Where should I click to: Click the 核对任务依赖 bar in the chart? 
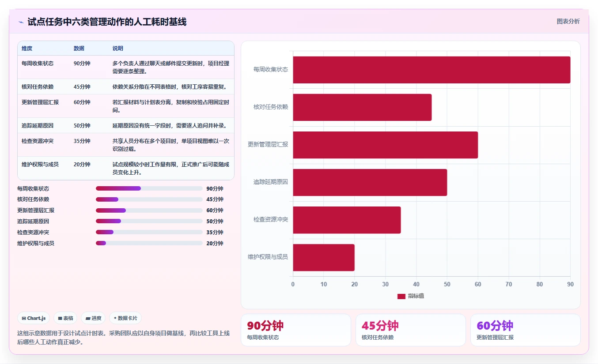(x=362, y=107)
